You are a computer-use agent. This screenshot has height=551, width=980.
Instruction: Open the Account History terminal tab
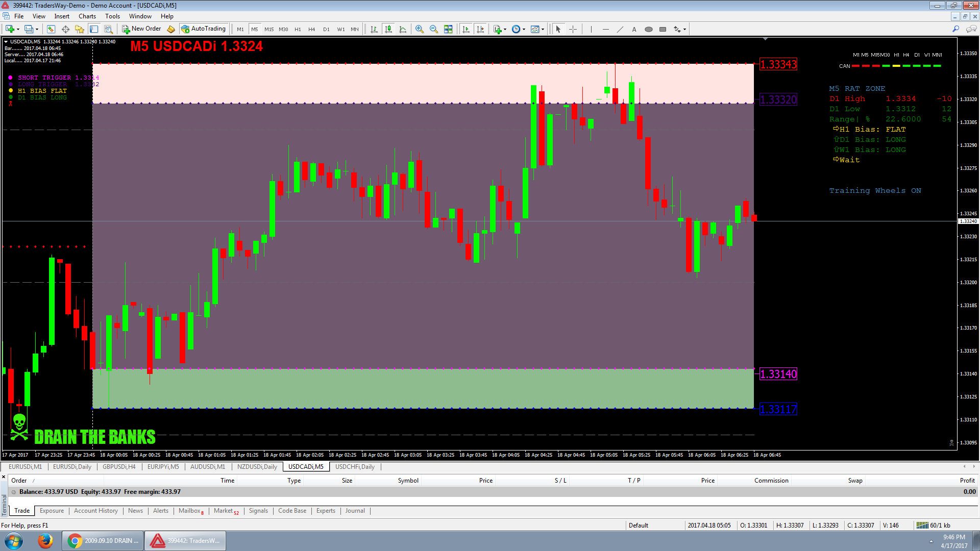[x=95, y=511]
